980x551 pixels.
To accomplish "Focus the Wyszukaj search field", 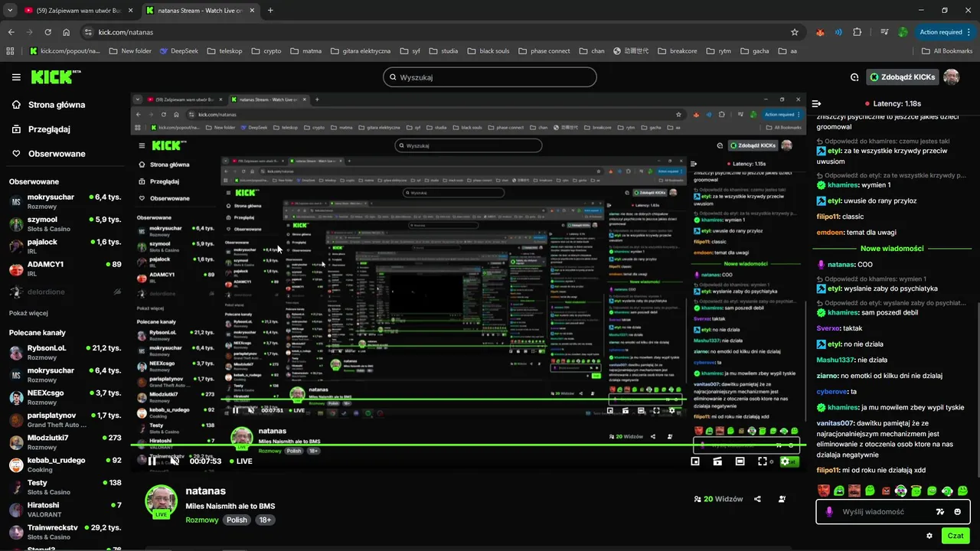I will [489, 77].
